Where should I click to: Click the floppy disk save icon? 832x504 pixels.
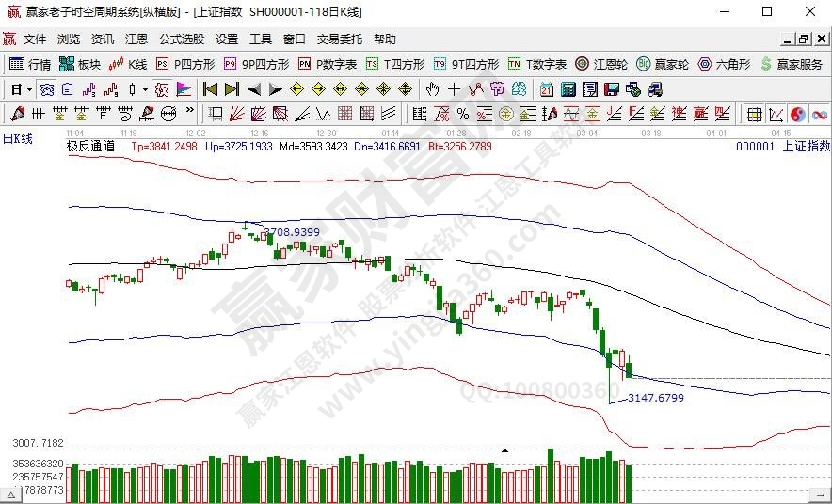(x=612, y=89)
